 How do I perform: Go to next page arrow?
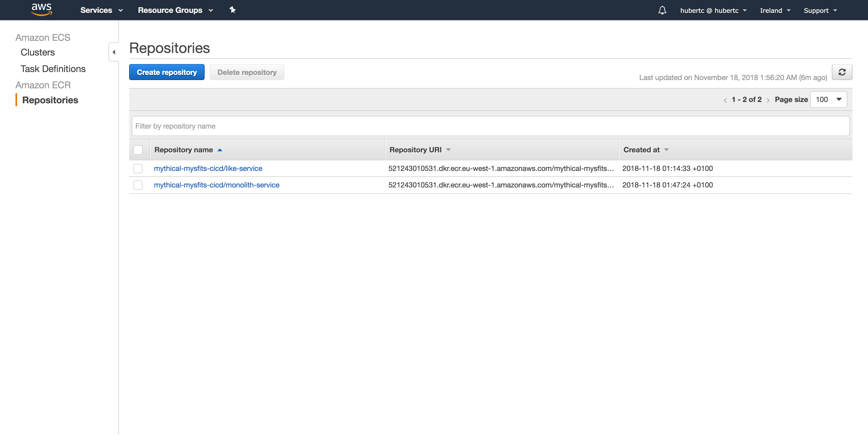click(x=768, y=100)
